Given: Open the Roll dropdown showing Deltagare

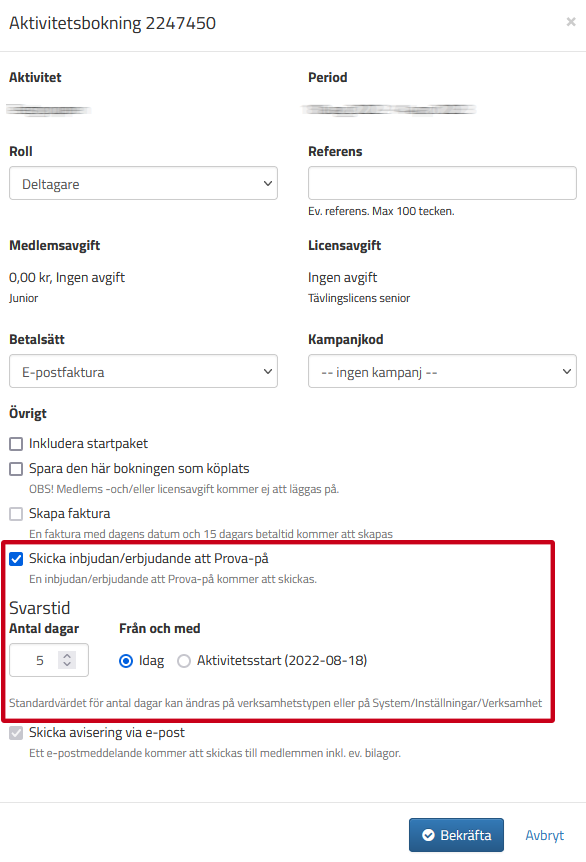Looking at the screenshot, I should coord(143,183).
